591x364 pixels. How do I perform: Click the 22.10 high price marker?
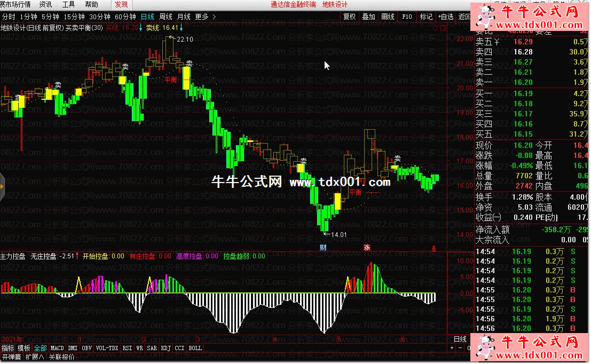[185, 39]
